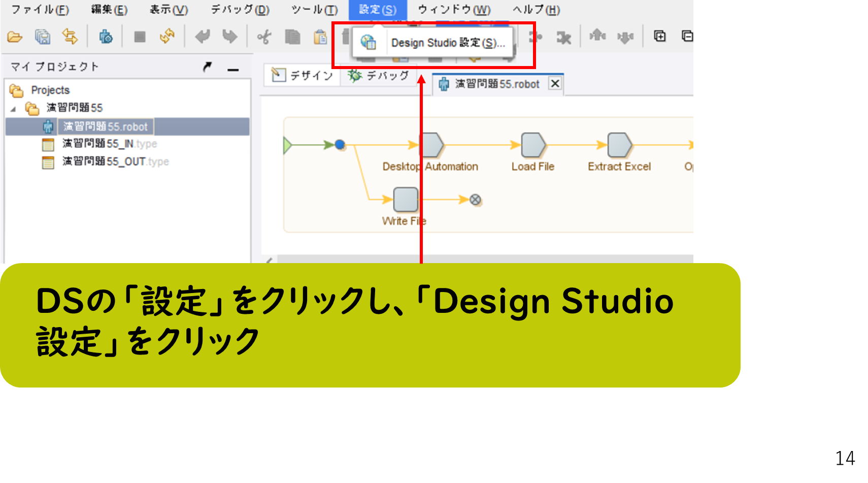This screenshot has height=483, width=868.
Task: Open the 編集(E) menu
Action: [109, 10]
